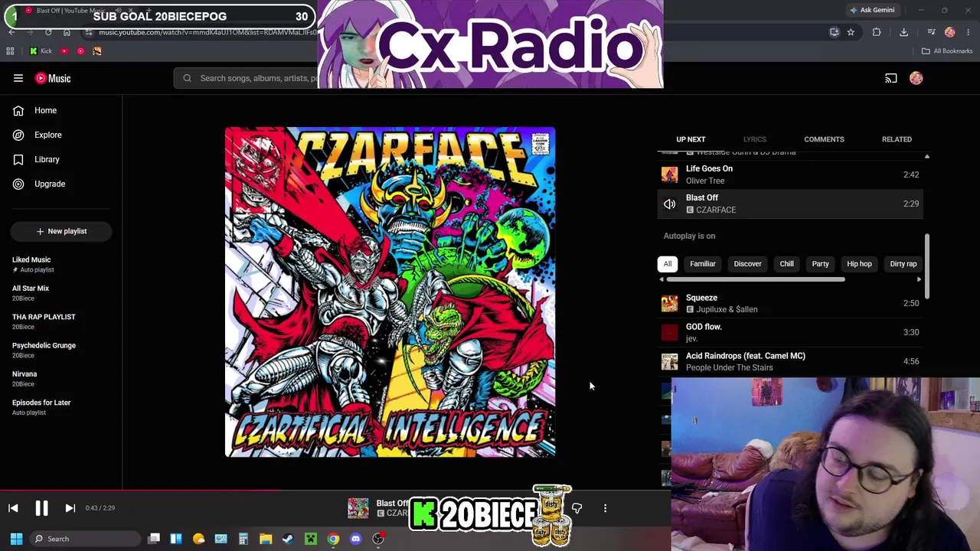Viewport: 980px width, 551px height.
Task: Open the Home section in sidebar
Action: point(61,110)
